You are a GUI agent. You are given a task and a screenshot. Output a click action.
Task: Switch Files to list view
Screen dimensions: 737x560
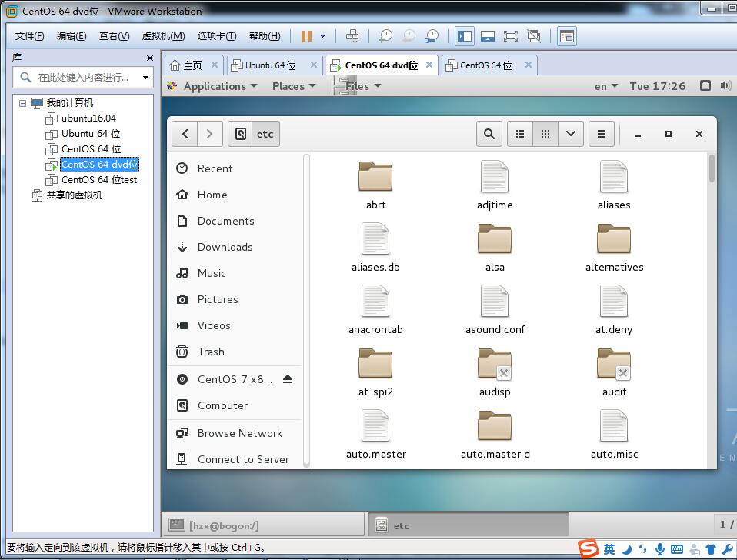tap(520, 134)
